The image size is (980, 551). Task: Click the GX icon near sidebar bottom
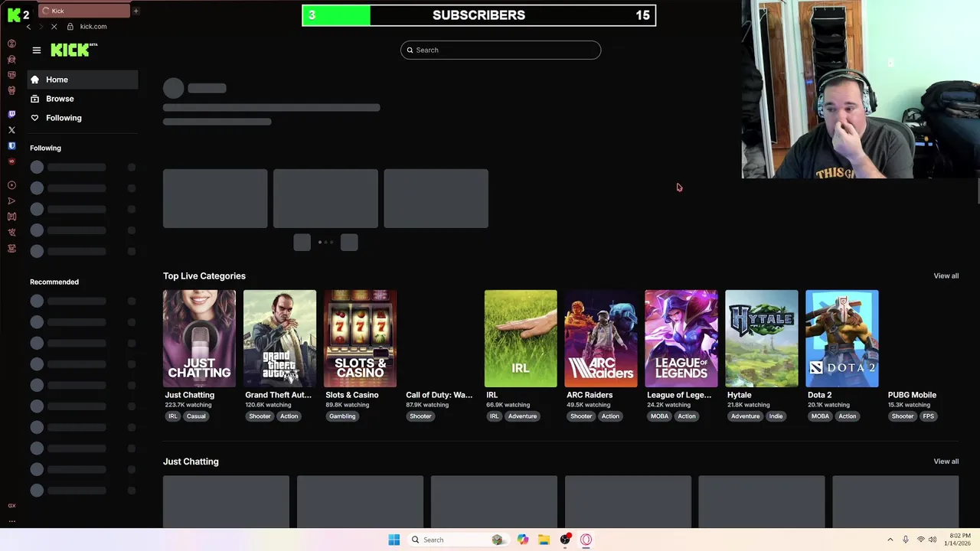(x=11, y=506)
